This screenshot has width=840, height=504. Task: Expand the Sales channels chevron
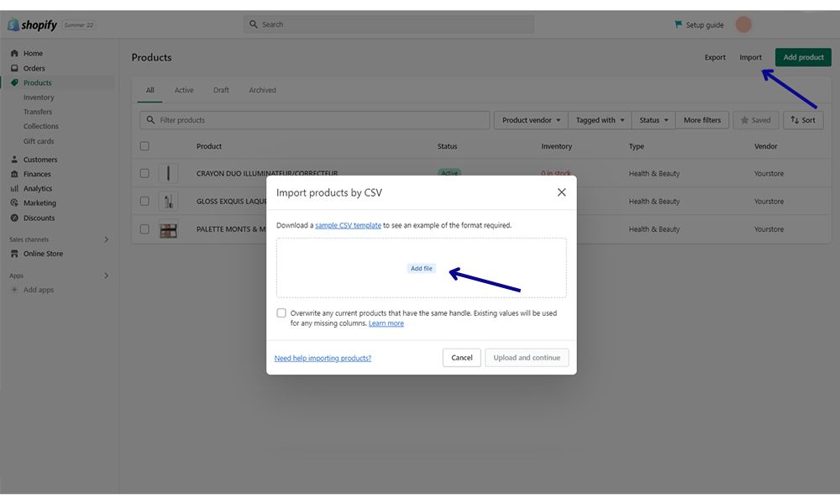point(106,239)
